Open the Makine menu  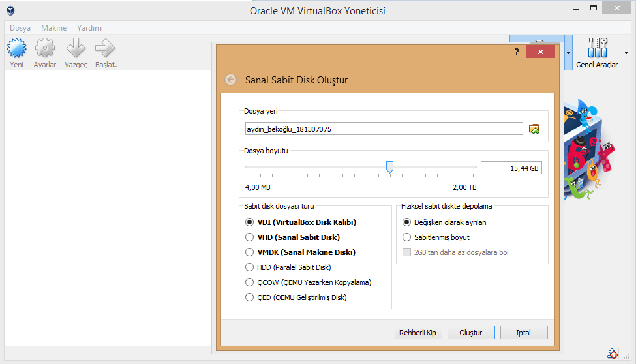click(x=53, y=28)
